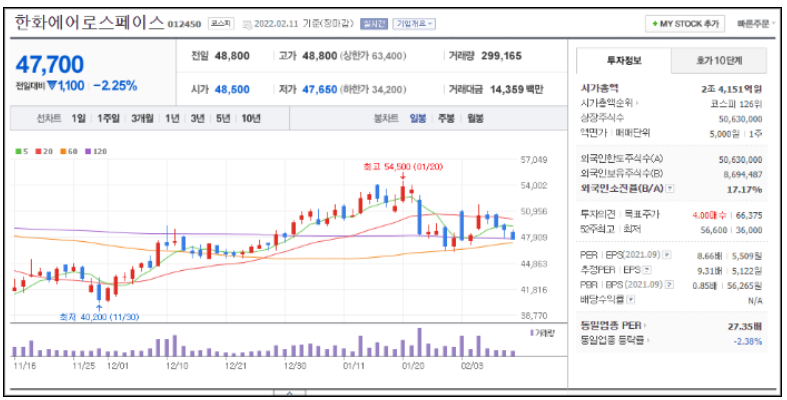Click the 투자의견 label
The width and height of the screenshot is (787, 400).
[x=597, y=215]
